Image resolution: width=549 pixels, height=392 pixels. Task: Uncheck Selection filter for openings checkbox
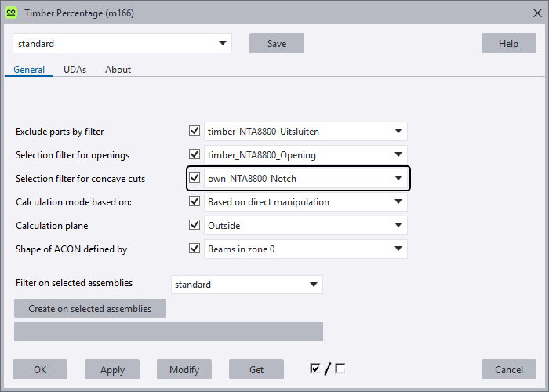(195, 155)
